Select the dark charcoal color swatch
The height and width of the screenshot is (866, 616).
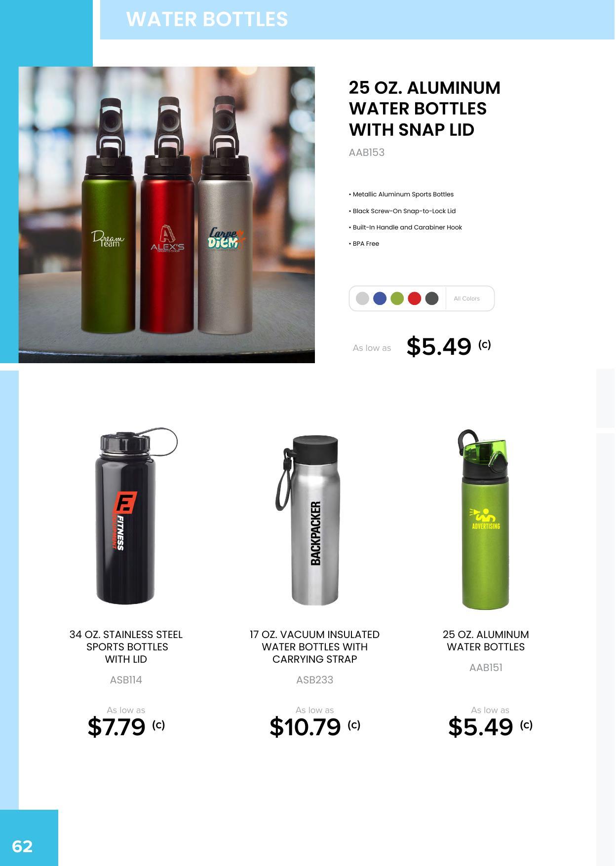click(x=432, y=299)
